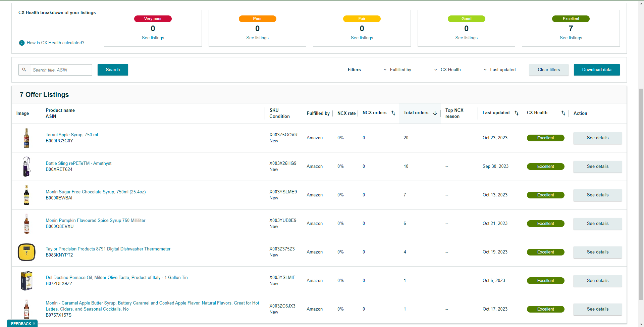The height and width of the screenshot is (327, 644).
Task: Click Download data button
Action: coord(597,70)
